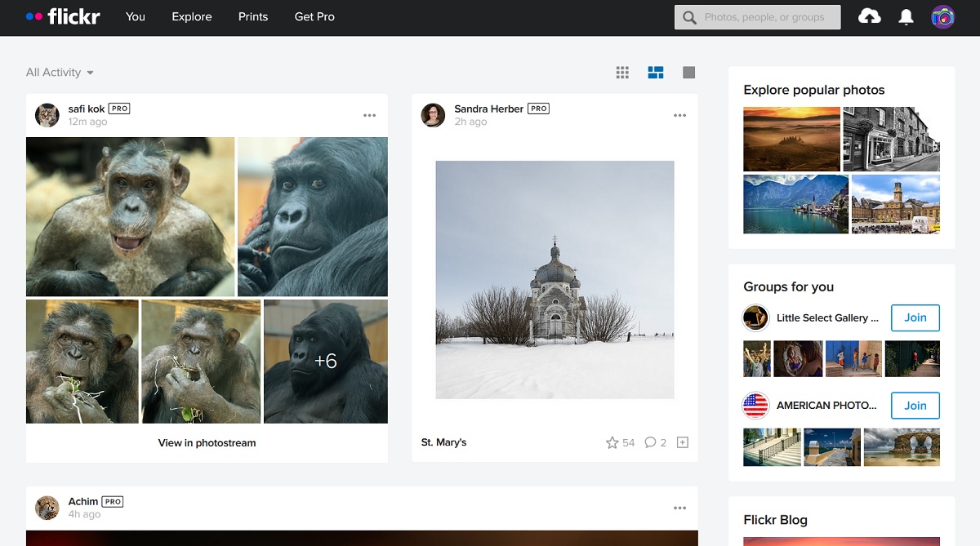Open your account profile avatar
This screenshot has height=546, width=980.
[x=942, y=16]
